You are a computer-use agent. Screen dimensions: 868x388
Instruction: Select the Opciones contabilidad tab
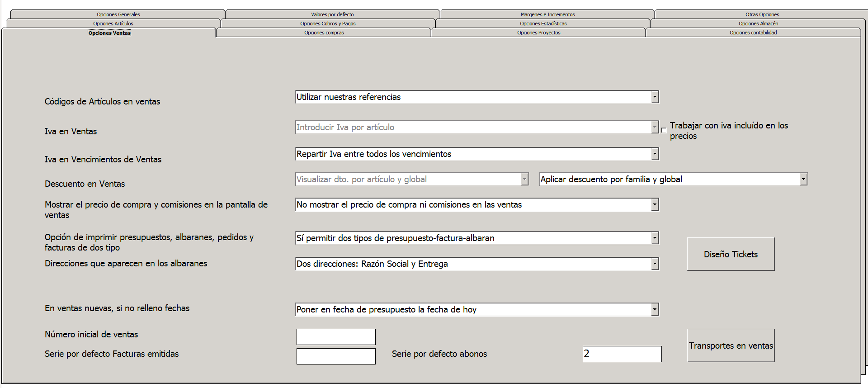753,33
